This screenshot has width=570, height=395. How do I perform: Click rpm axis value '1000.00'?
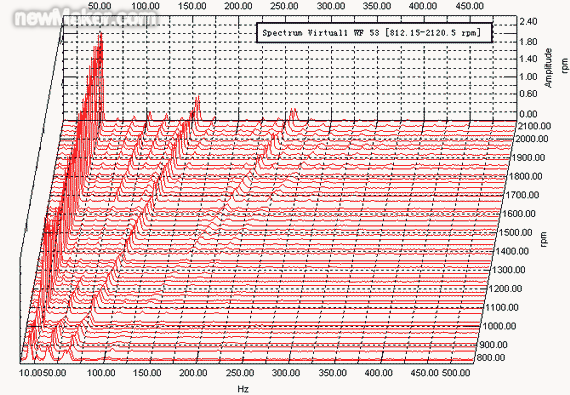click(x=499, y=326)
